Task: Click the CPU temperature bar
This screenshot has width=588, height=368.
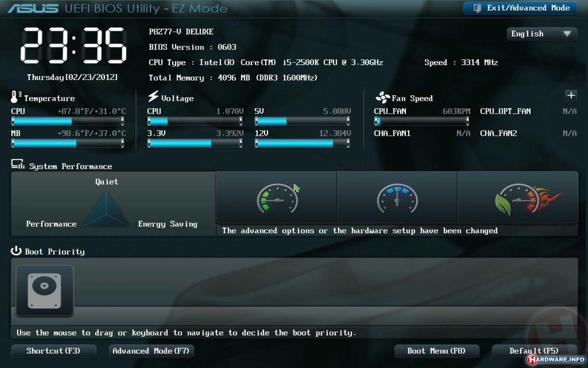Action: (x=68, y=121)
